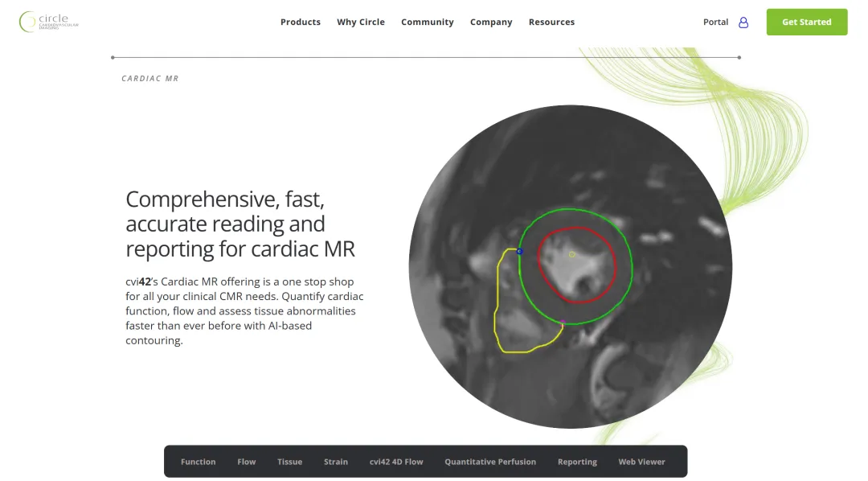868x481 pixels.
Task: Click the Circle Cardiovascular Imaging logo
Action: 49,22
